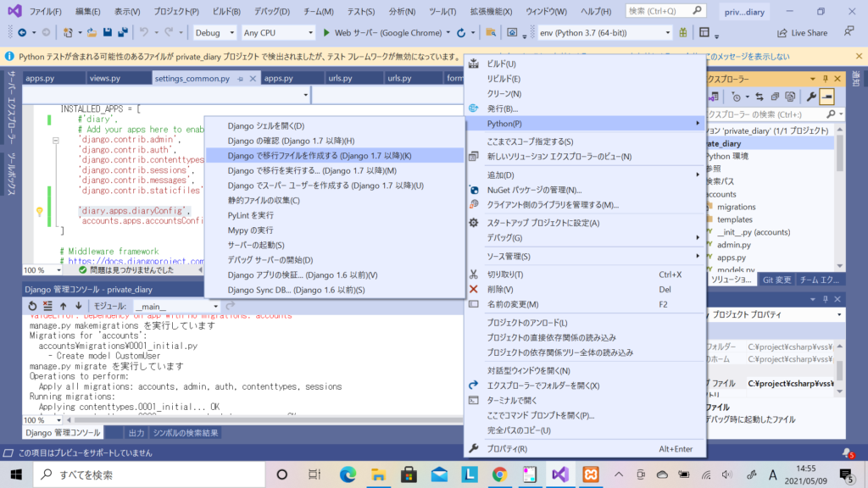Screen dimensions: 868x488
Task: Click the Visual Studio search box 検索 (Ctrl+Q)
Action: [x=665, y=11]
